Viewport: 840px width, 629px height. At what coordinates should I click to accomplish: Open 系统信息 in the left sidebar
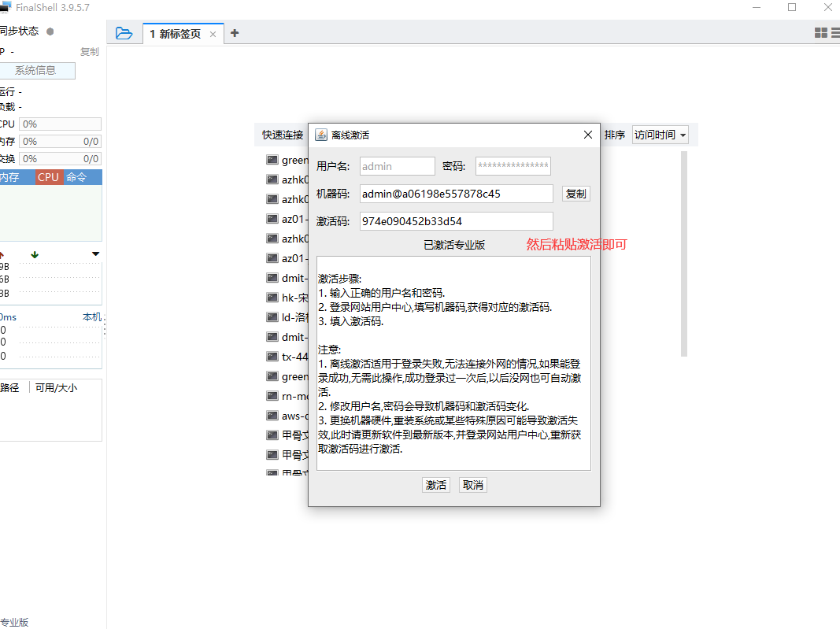(x=38, y=70)
